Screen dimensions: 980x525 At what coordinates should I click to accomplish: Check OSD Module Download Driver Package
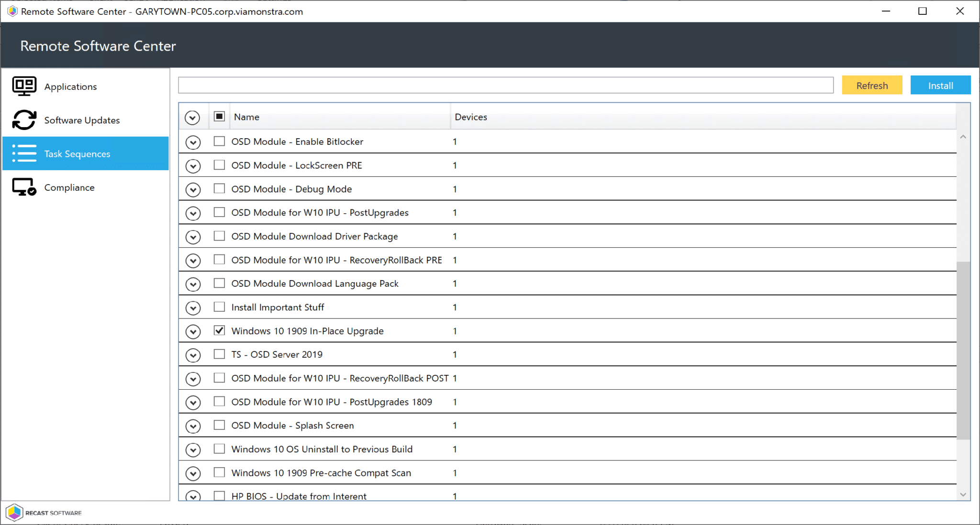coord(219,236)
